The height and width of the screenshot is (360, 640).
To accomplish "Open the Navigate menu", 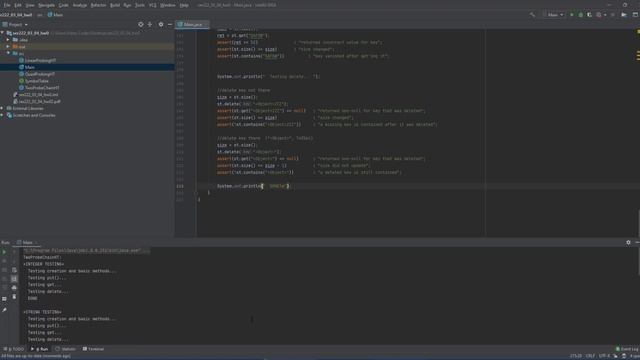I will pyautogui.click(x=47, y=5).
